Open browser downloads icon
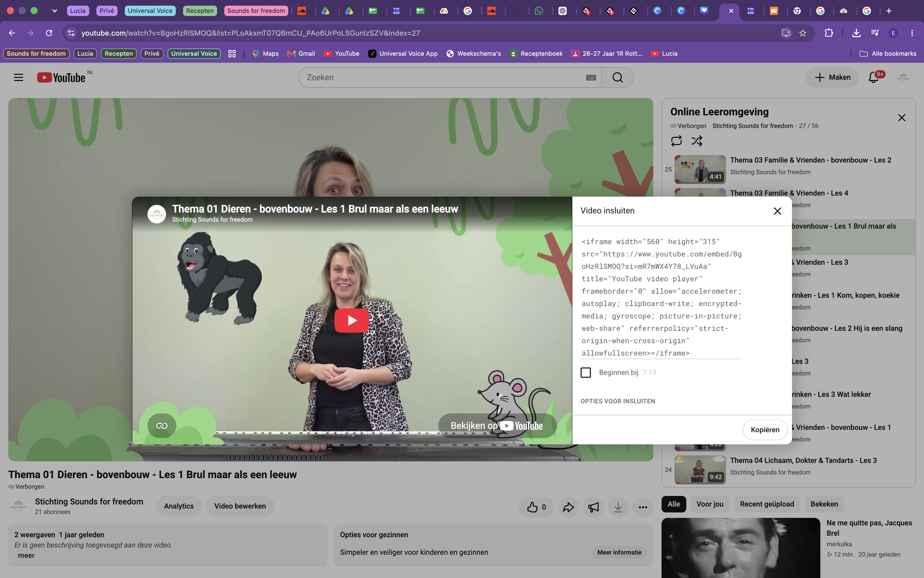This screenshot has height=578, width=924. tap(856, 33)
